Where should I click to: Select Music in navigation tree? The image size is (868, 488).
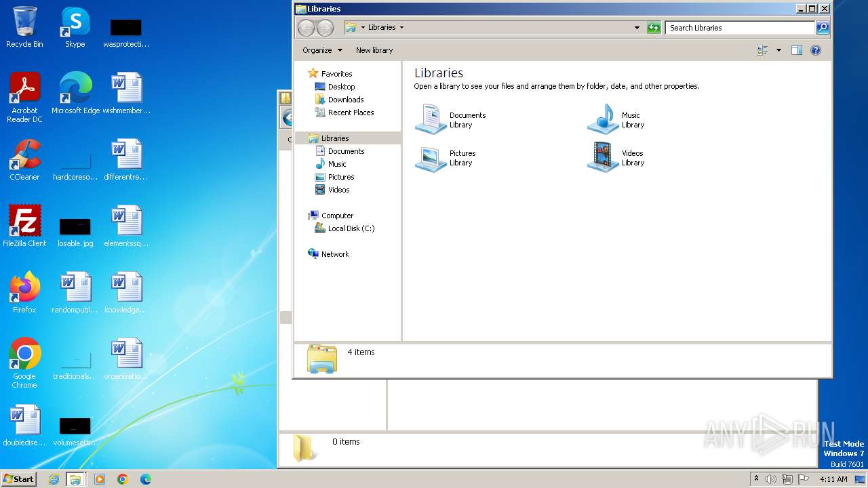point(337,164)
